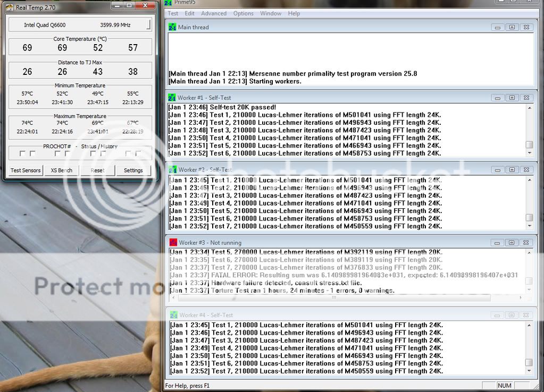This screenshot has width=544, height=392.
Task: Click Worker #3 horizontal scrollbar right arrow
Action: (521, 297)
